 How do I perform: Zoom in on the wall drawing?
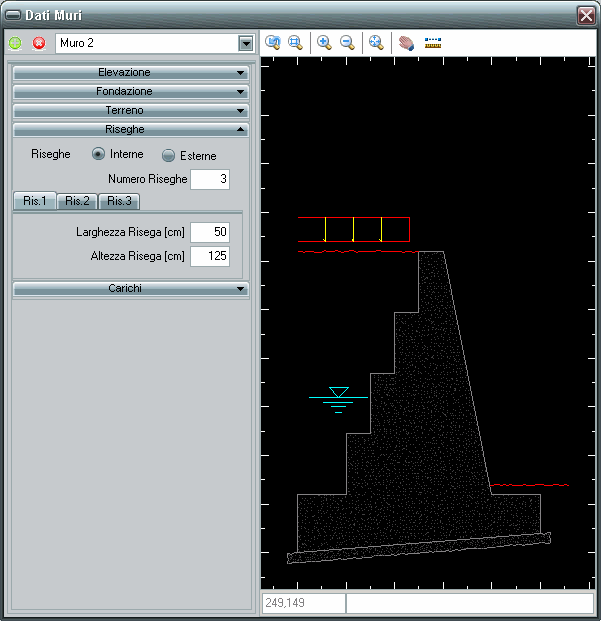pyautogui.click(x=324, y=42)
